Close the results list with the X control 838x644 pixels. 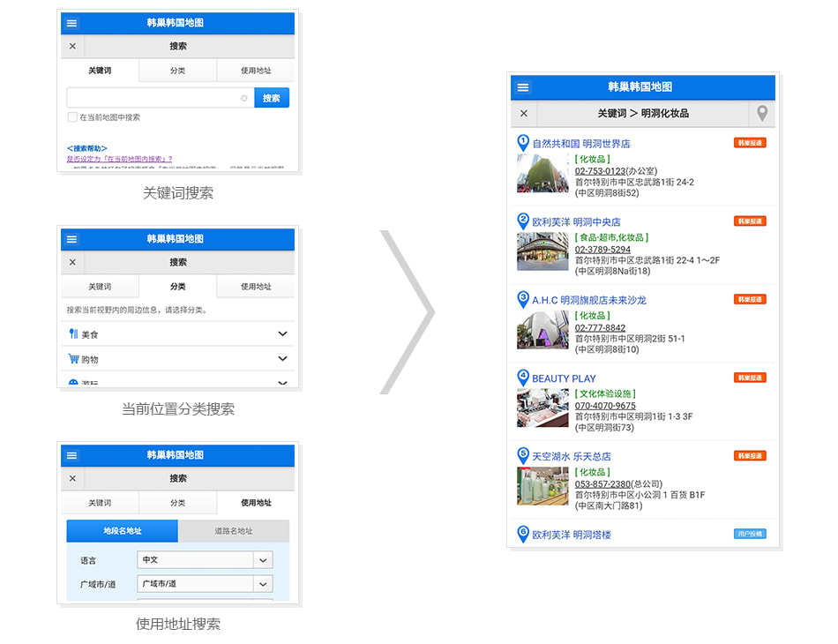(523, 114)
